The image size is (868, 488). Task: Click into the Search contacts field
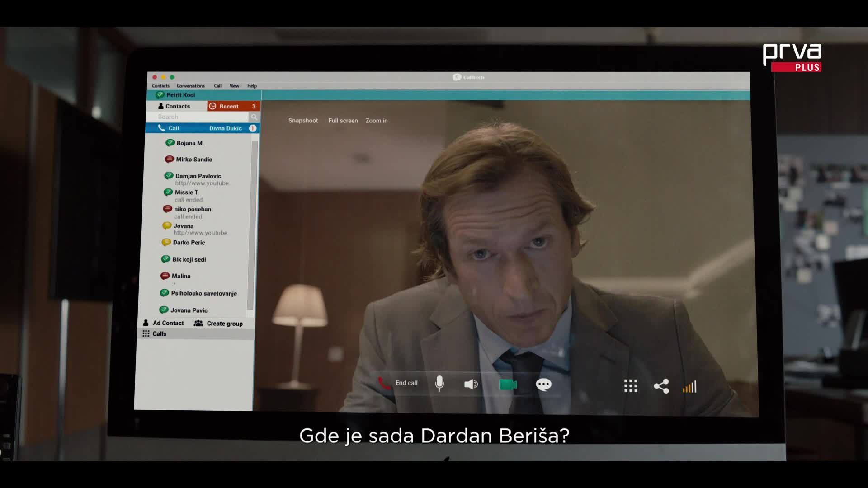click(x=197, y=117)
